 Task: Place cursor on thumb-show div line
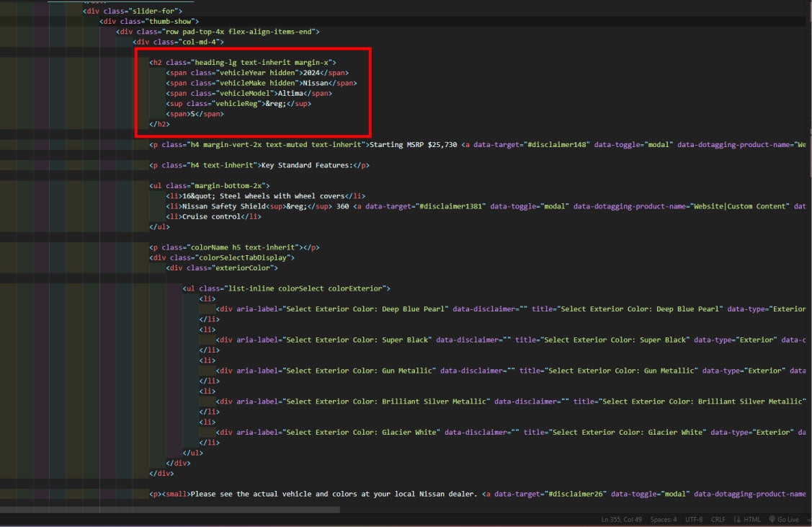point(149,22)
